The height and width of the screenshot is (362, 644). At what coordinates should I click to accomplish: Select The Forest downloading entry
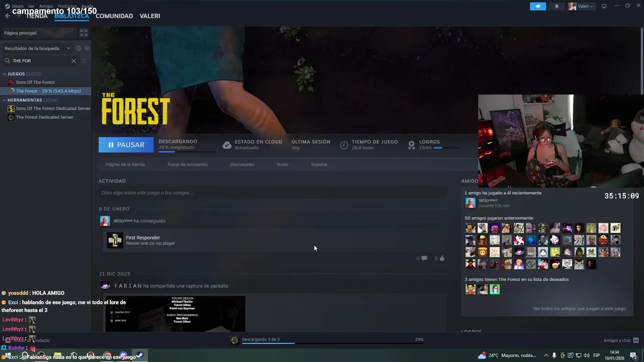(45, 91)
